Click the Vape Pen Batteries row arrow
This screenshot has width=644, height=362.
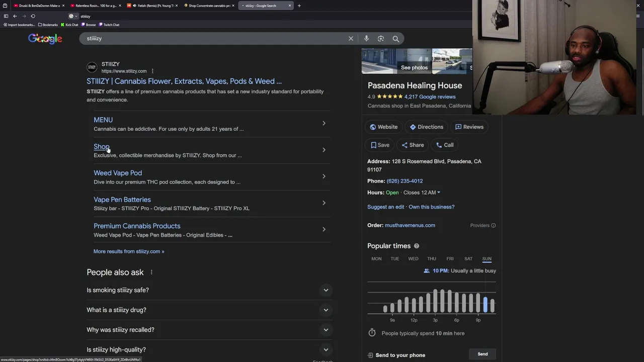click(x=324, y=203)
